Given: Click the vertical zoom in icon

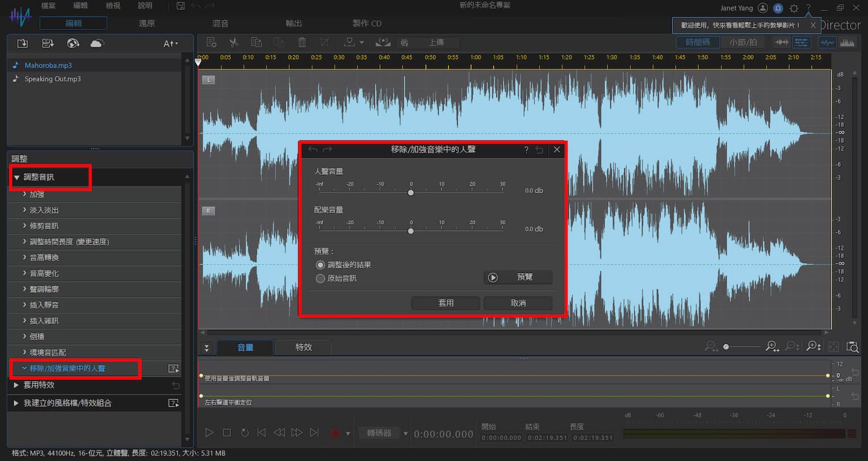Looking at the screenshot, I should 814,346.
